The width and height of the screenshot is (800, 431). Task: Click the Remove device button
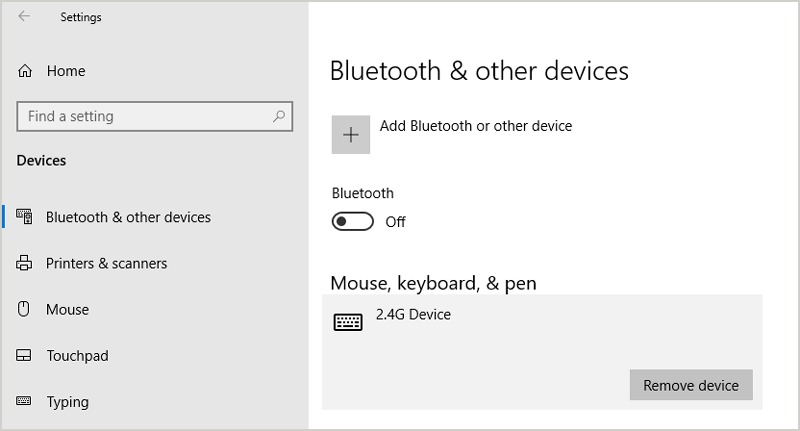(x=690, y=385)
